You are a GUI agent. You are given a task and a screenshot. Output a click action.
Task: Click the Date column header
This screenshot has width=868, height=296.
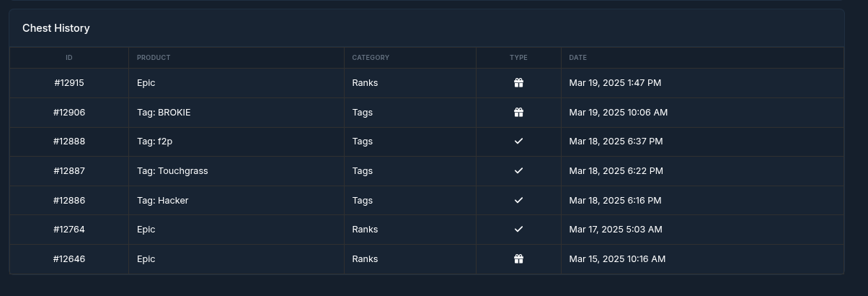click(577, 58)
